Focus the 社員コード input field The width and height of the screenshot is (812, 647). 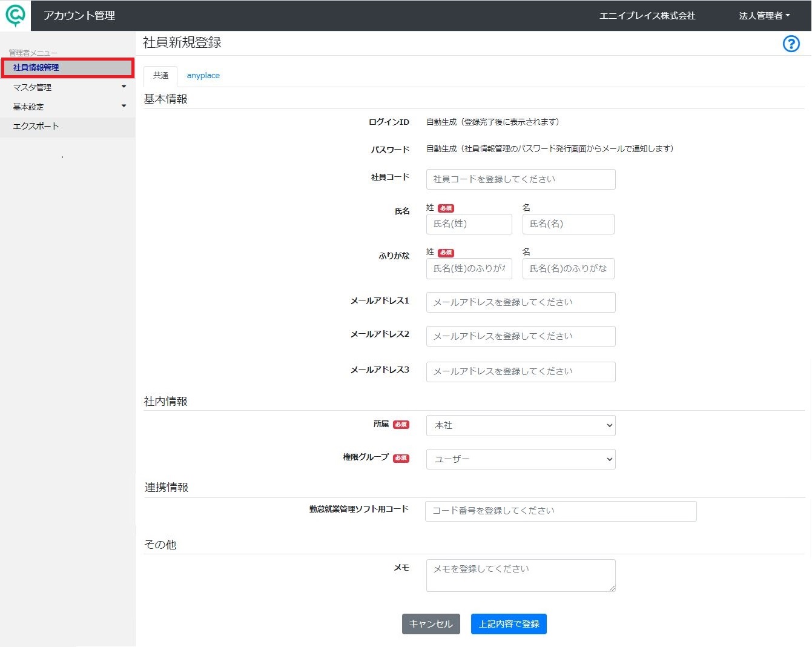pos(521,179)
